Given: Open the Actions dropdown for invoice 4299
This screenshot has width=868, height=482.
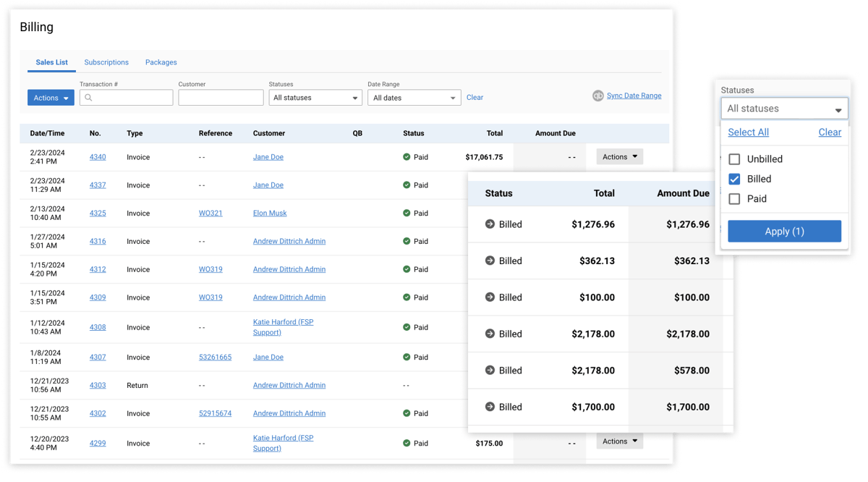Looking at the screenshot, I should coord(620,441).
